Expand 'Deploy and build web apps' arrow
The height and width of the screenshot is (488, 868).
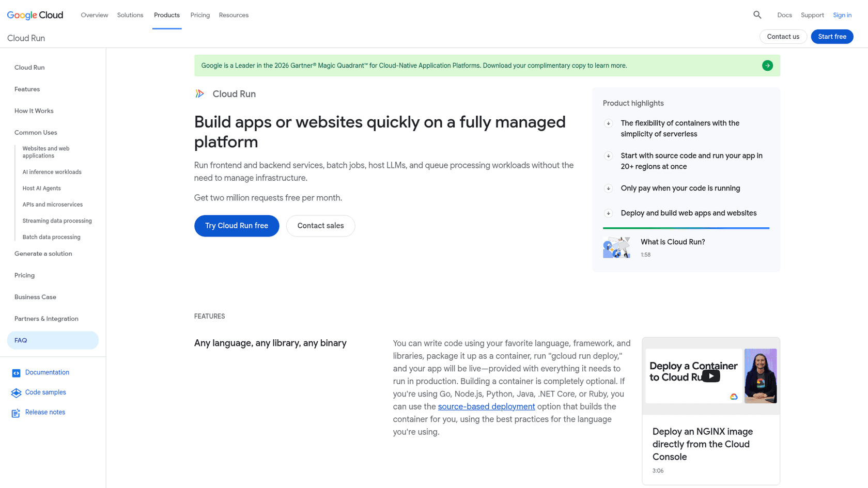(609, 213)
